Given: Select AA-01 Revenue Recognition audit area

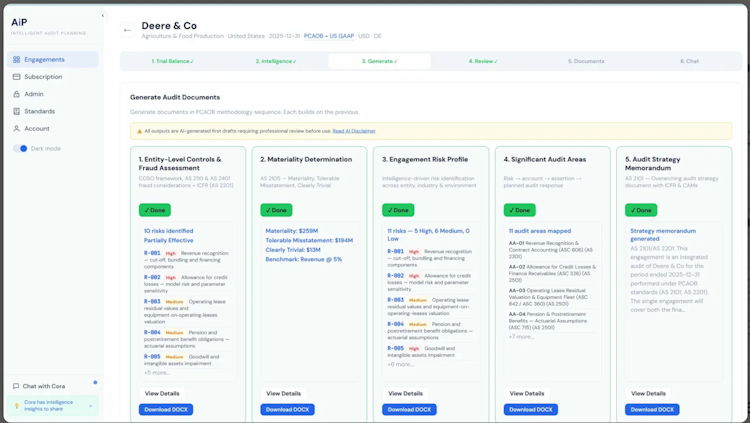Looking at the screenshot, I should pos(551,250).
